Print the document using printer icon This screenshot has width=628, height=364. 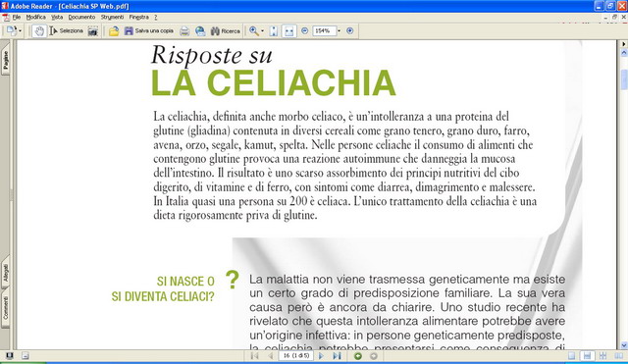(184, 31)
